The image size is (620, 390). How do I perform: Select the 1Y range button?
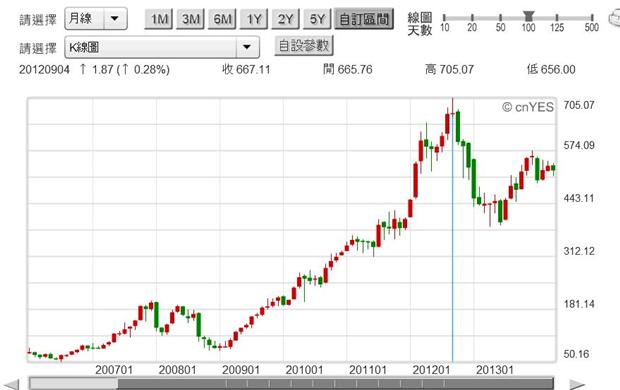(x=253, y=19)
